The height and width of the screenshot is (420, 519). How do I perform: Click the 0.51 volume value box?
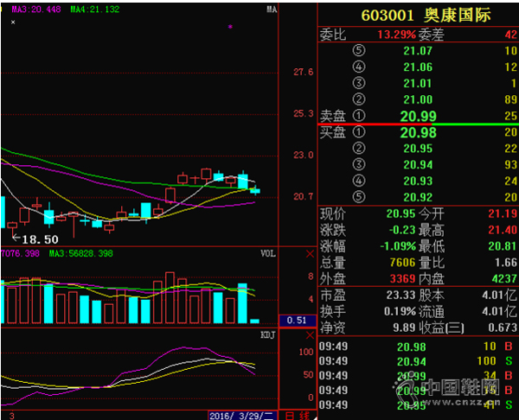click(297, 321)
